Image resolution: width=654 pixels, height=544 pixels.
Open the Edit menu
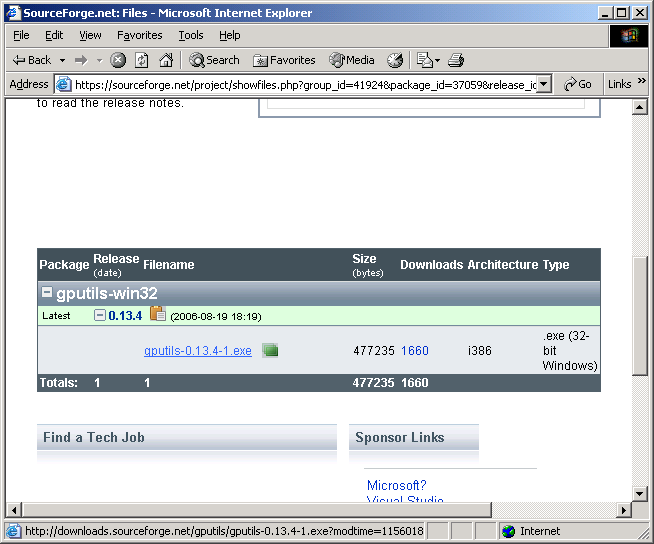click(54, 35)
